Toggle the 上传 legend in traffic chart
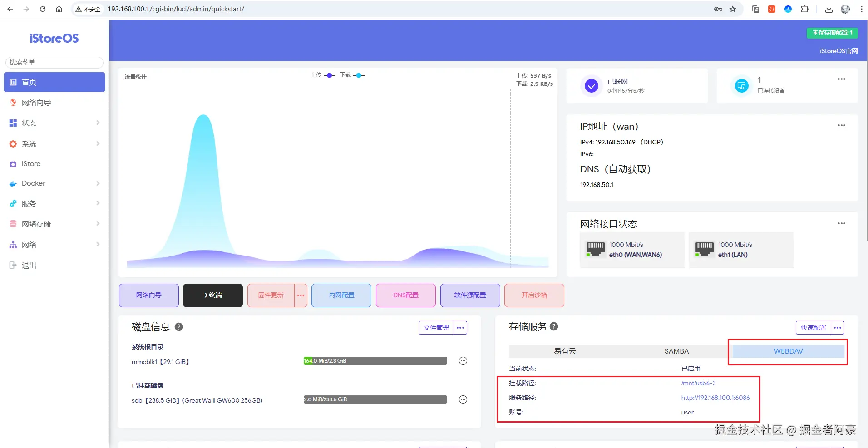The width and height of the screenshot is (868, 448). click(x=323, y=75)
